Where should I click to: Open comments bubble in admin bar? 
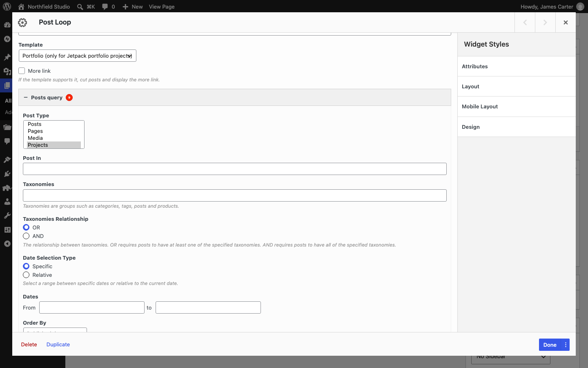[105, 7]
